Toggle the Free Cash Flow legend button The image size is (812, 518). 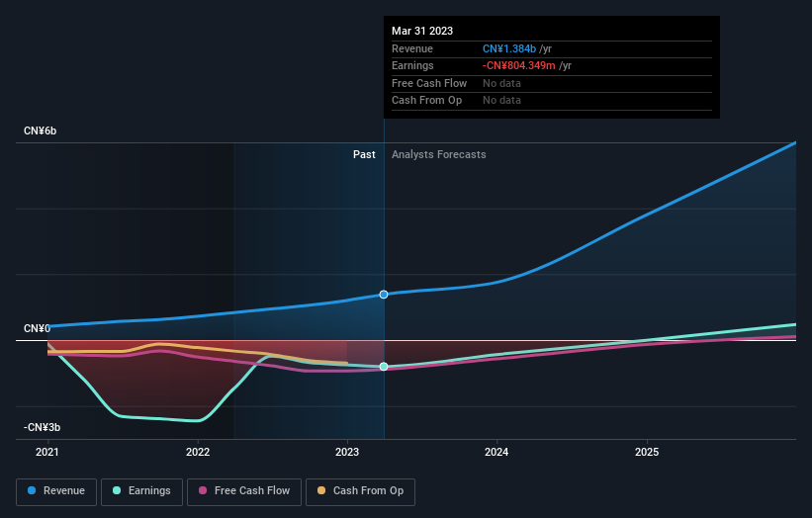(x=244, y=491)
